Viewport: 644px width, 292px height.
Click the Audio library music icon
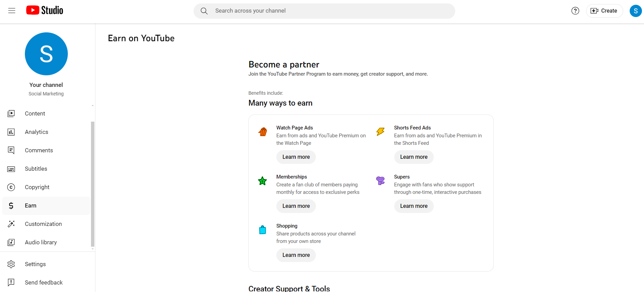coord(11,242)
